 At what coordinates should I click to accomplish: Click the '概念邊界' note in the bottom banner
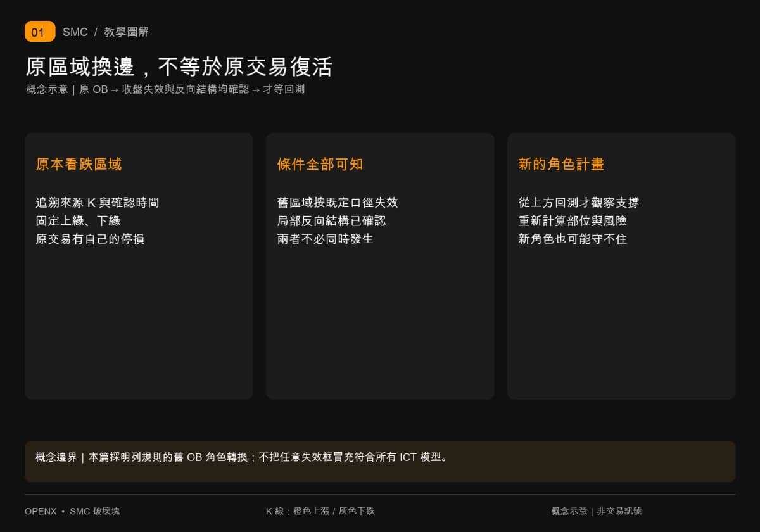[x=243, y=457]
